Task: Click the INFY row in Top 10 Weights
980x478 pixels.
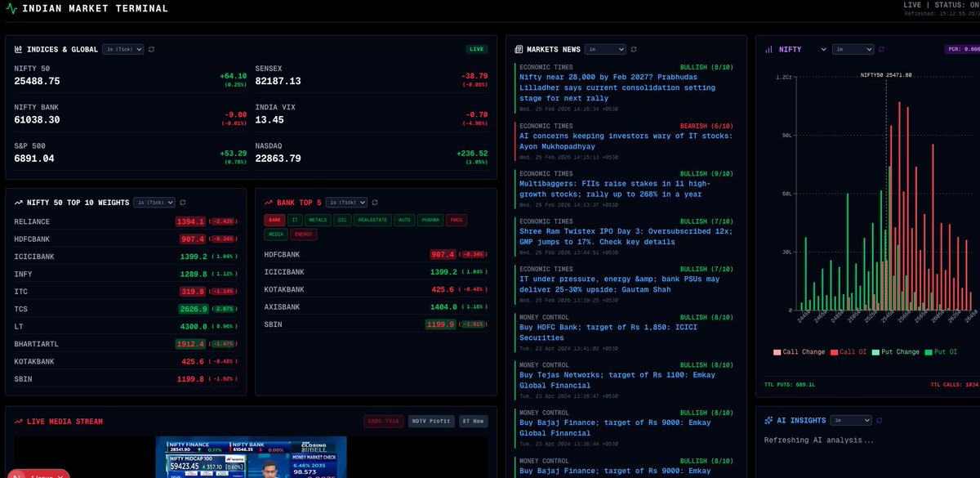Action: (x=126, y=275)
